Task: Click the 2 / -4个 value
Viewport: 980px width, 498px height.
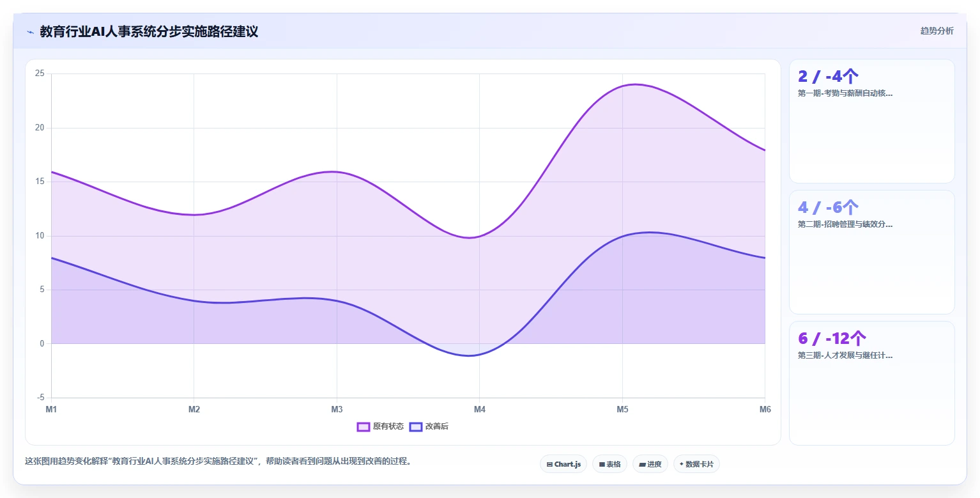Action: tap(829, 77)
